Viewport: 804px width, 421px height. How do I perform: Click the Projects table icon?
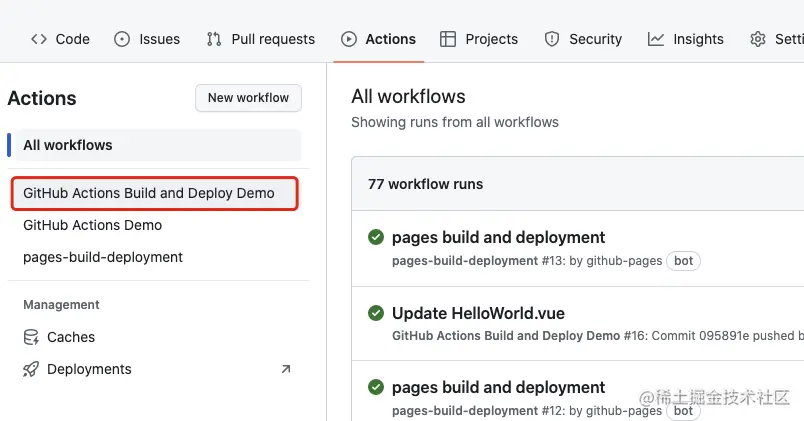pyautogui.click(x=448, y=39)
